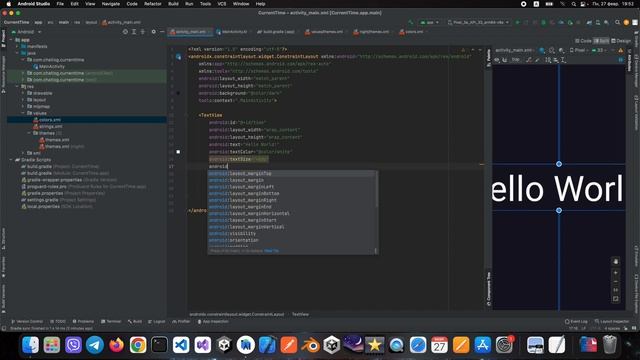Click the Infer Constraints wand icon

pyautogui.click(x=538, y=60)
